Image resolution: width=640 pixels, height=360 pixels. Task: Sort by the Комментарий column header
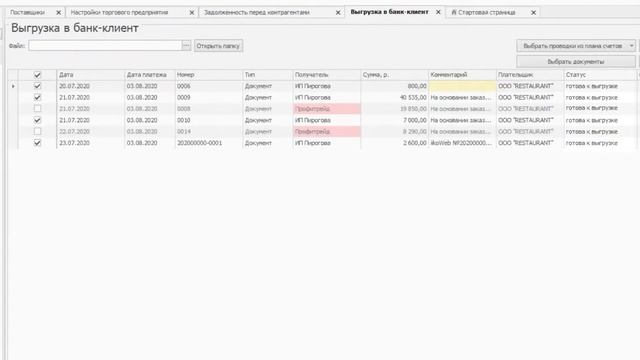462,75
